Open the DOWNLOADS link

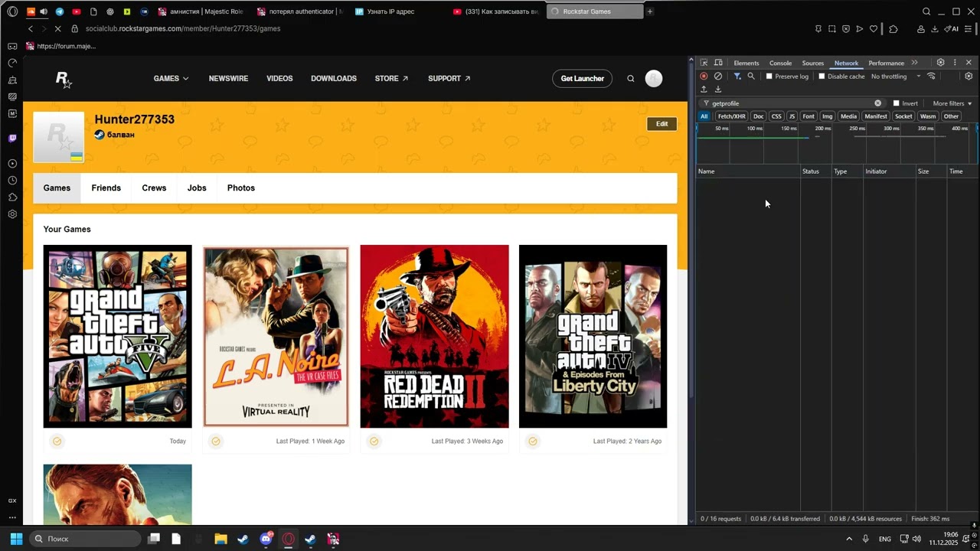[x=334, y=79]
